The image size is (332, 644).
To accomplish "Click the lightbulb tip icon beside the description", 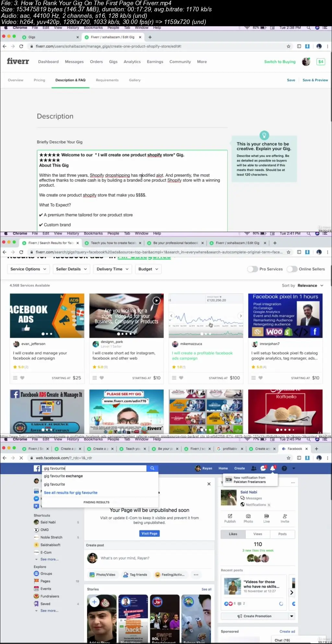I will click(x=264, y=135).
